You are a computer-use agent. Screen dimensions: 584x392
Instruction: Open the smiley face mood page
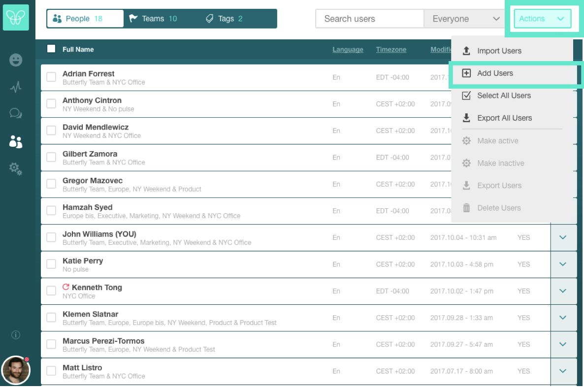click(16, 60)
